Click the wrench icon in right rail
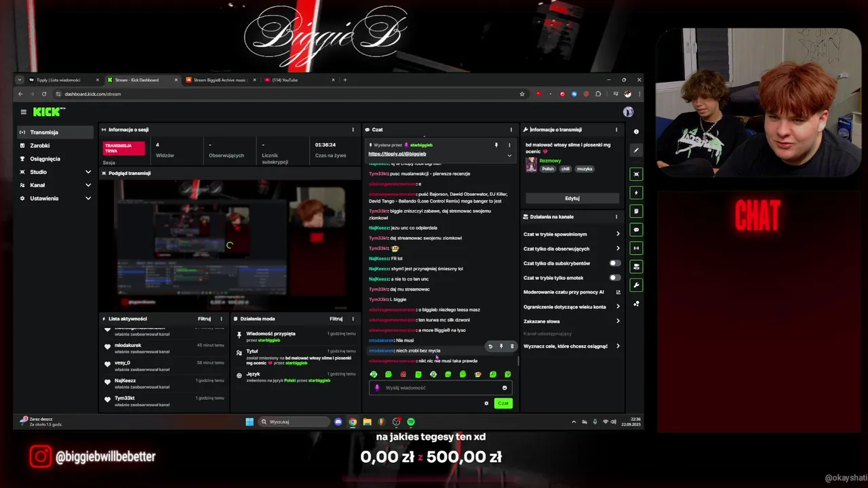868x488 pixels. coord(636,285)
